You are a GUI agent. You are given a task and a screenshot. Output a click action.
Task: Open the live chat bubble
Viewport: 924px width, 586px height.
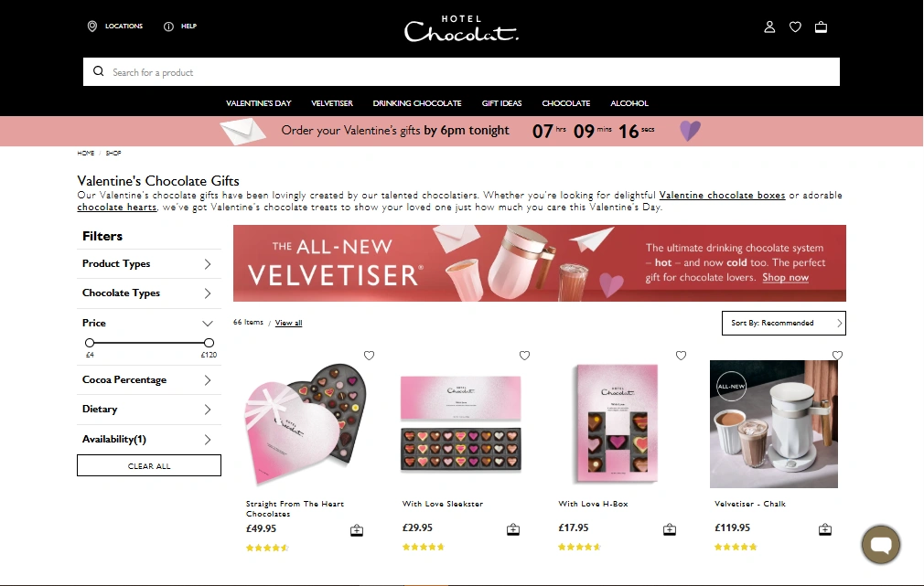point(881,544)
